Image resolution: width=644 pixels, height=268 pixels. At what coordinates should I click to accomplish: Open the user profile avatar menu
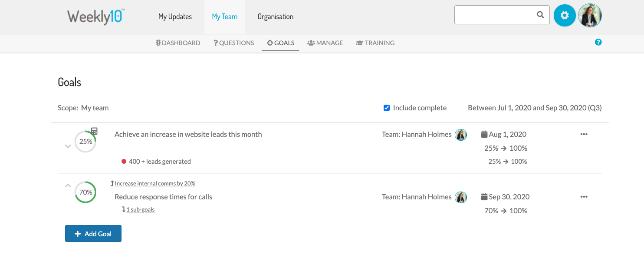590,16
